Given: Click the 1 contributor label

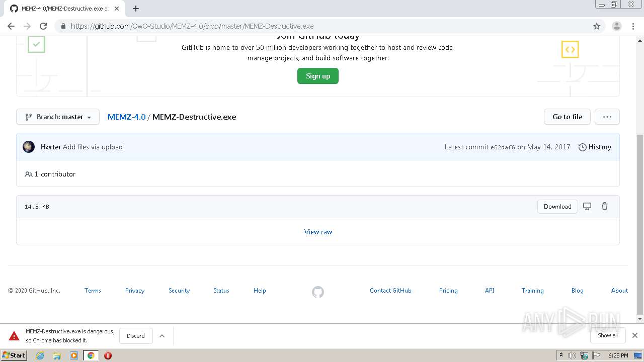Looking at the screenshot, I should [x=50, y=174].
